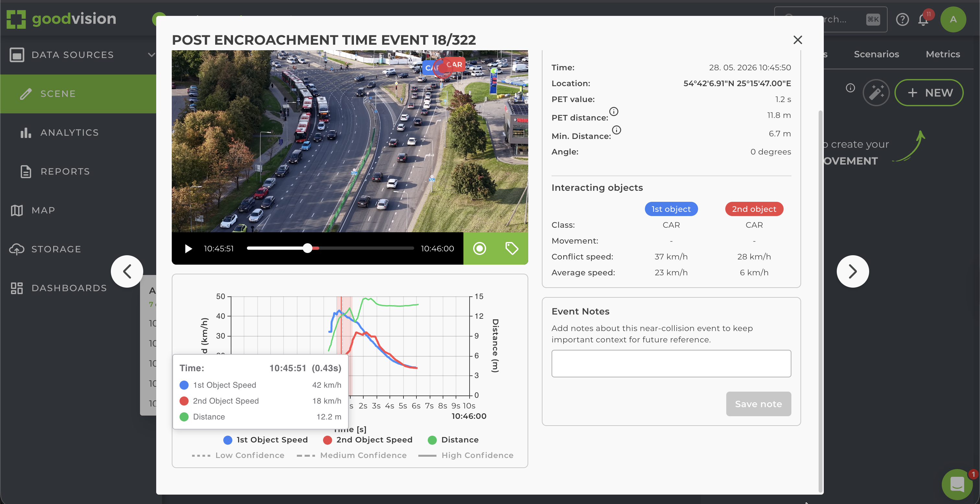
Task: Toggle Distance legend series
Action: [x=453, y=440]
